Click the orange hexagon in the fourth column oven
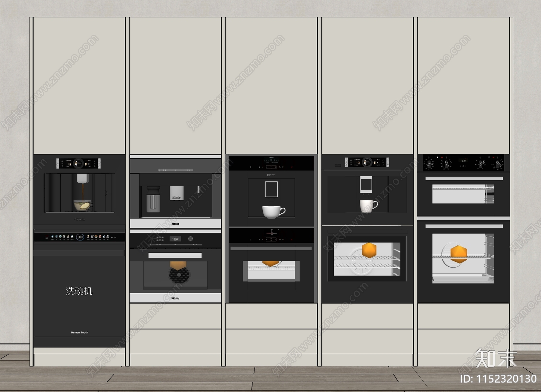 click(369, 251)
